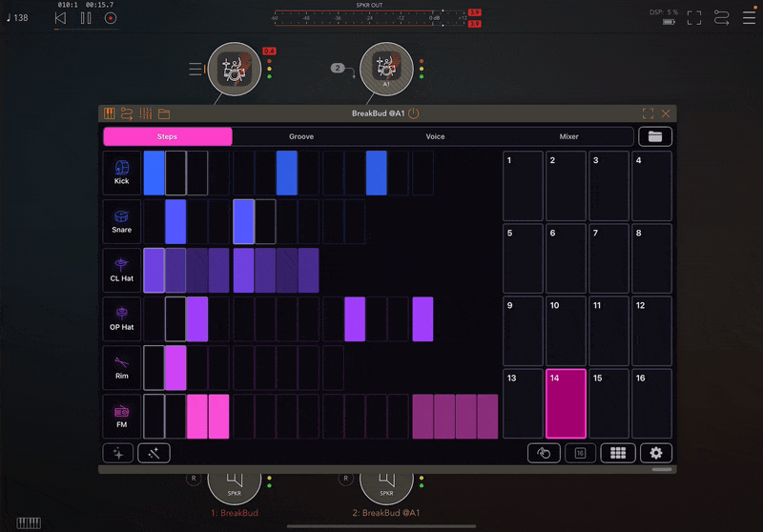Enable the first Rim step
This screenshot has height=532, width=763.
(x=154, y=368)
